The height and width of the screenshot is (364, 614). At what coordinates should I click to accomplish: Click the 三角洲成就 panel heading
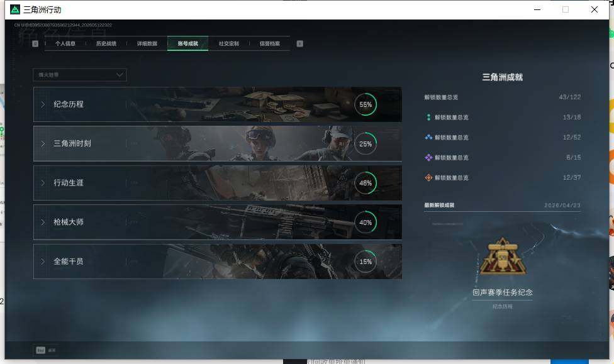[x=503, y=77]
